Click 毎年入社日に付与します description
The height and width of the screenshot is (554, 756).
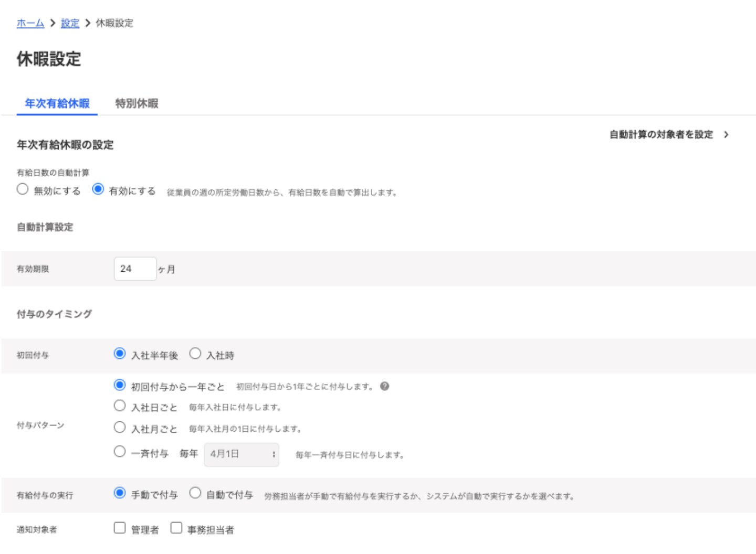coord(235,408)
